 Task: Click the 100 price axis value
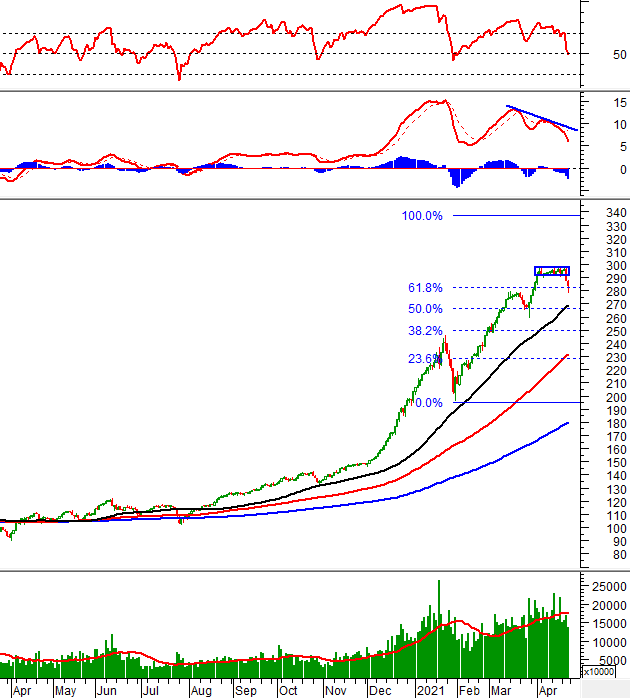(x=616, y=529)
